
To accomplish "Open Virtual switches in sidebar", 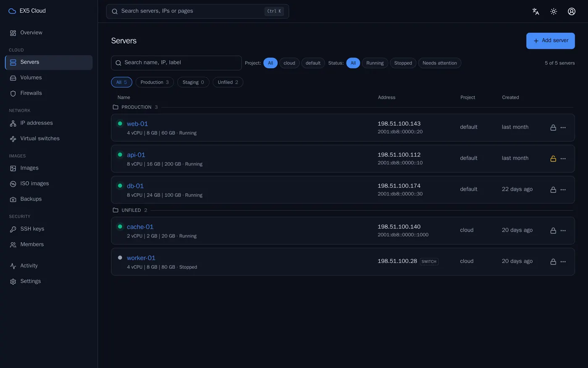I will 49,139.
